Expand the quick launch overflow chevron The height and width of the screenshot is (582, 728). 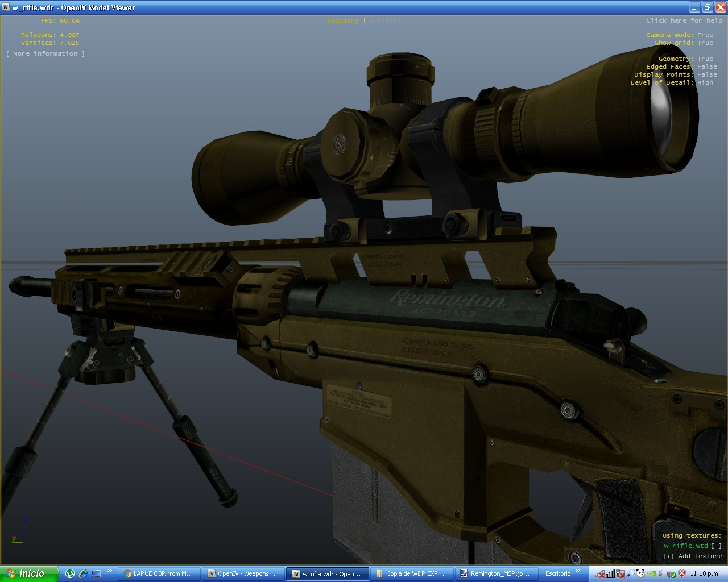click(109, 571)
